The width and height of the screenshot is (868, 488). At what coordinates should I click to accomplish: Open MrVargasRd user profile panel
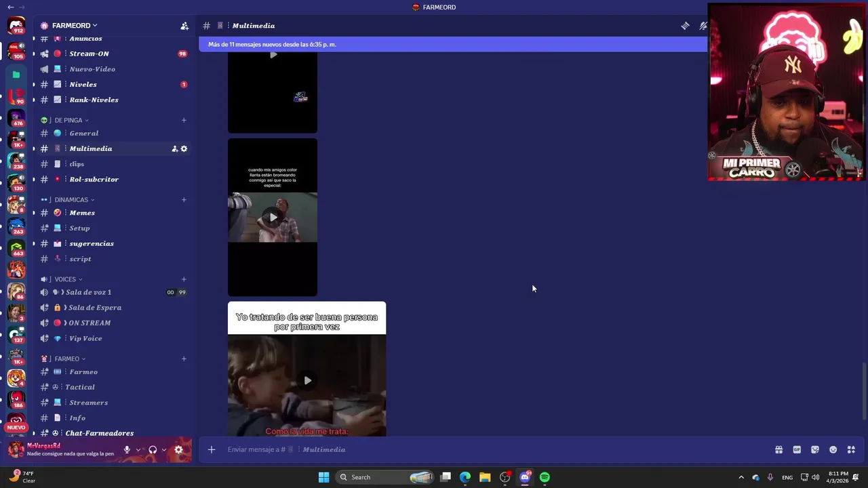(x=62, y=449)
